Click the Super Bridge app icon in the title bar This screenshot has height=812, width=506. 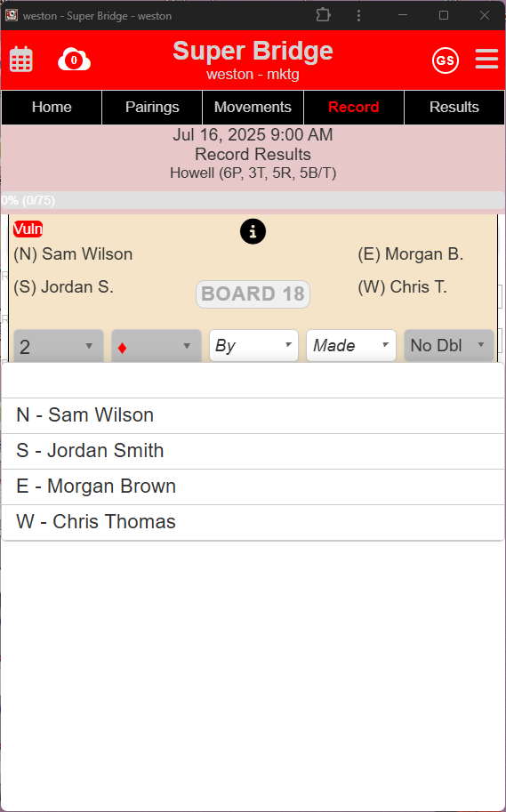(x=12, y=15)
